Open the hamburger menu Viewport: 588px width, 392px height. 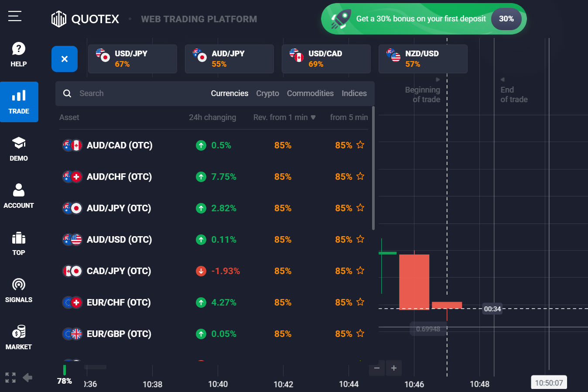14,16
